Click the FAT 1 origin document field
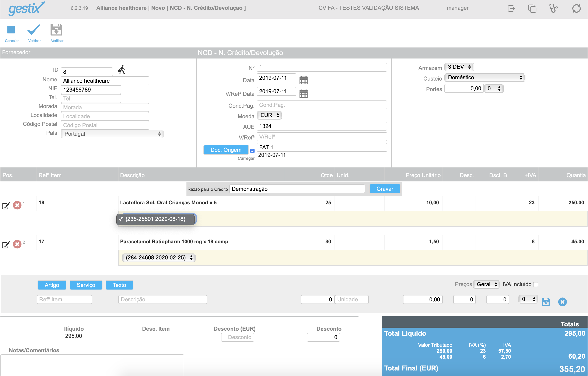588x376 pixels. pyautogui.click(x=322, y=148)
